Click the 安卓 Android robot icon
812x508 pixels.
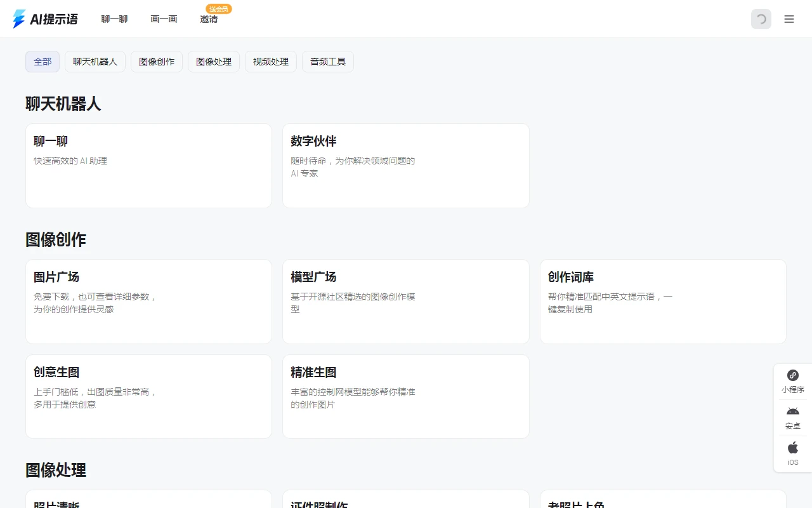coord(792,416)
